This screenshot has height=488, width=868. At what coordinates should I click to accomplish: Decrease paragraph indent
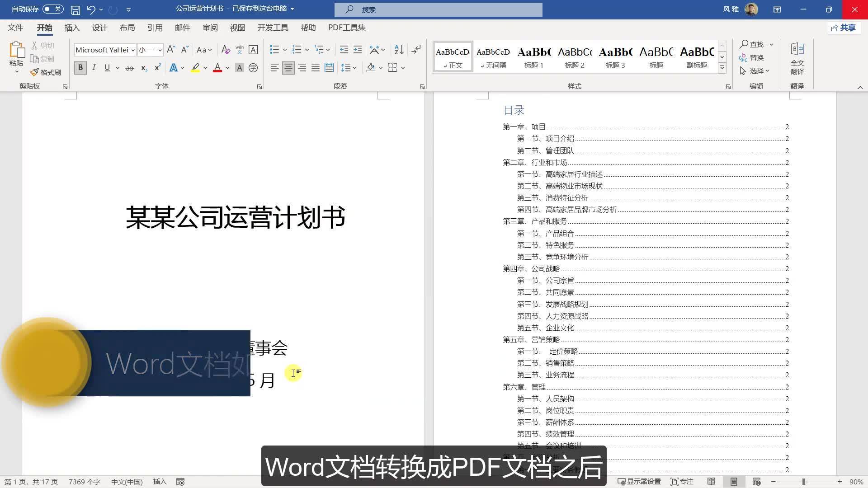[x=344, y=50]
